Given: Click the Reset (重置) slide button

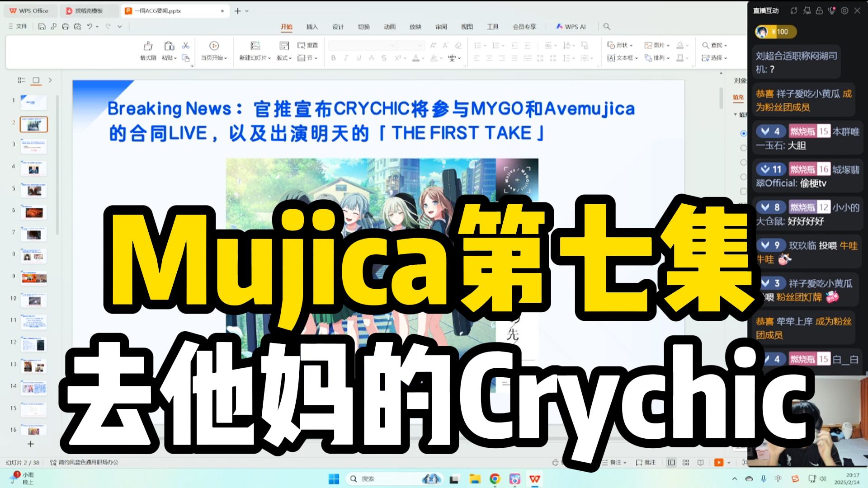Looking at the screenshot, I should pos(308,45).
